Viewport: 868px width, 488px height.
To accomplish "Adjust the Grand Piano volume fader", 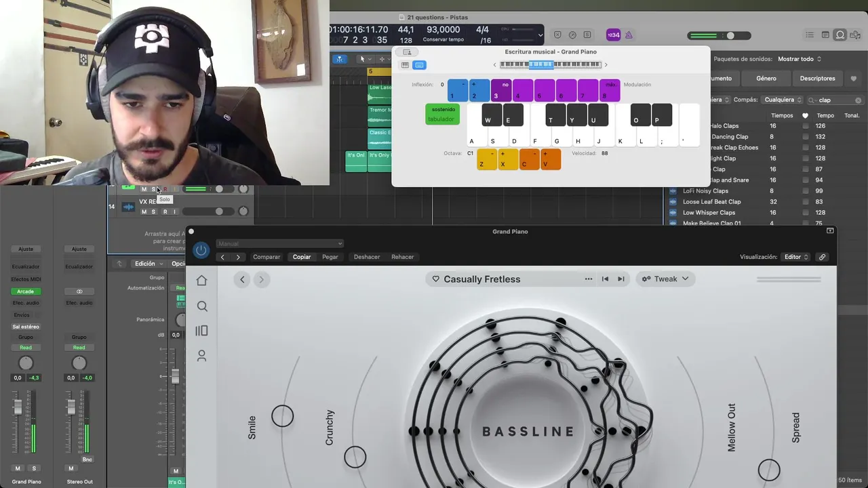I will tap(18, 408).
